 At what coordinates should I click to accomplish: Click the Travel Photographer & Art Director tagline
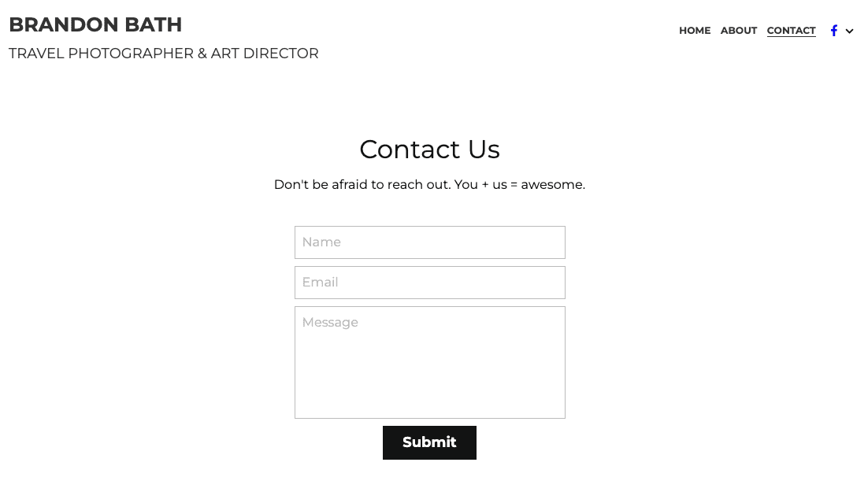(164, 54)
